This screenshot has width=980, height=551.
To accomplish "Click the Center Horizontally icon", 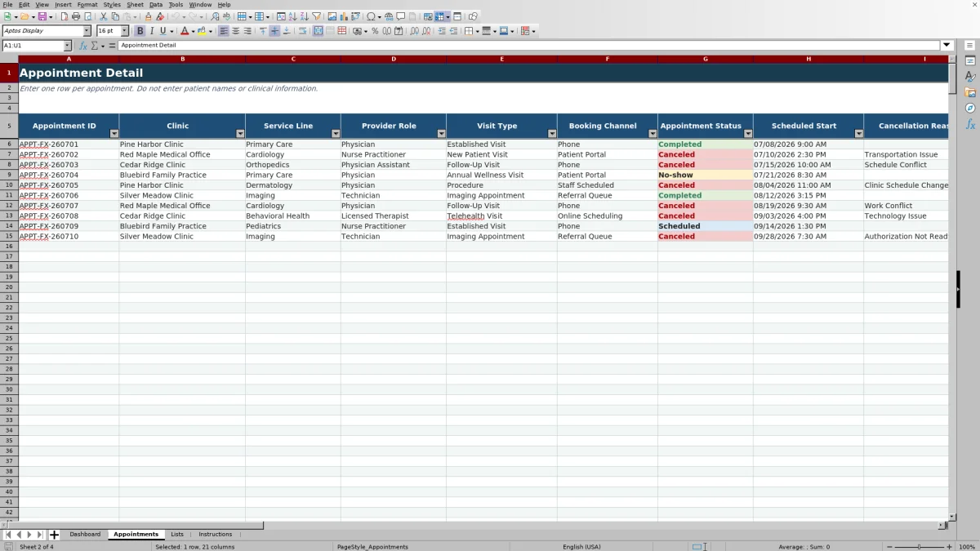I will 236,31.
